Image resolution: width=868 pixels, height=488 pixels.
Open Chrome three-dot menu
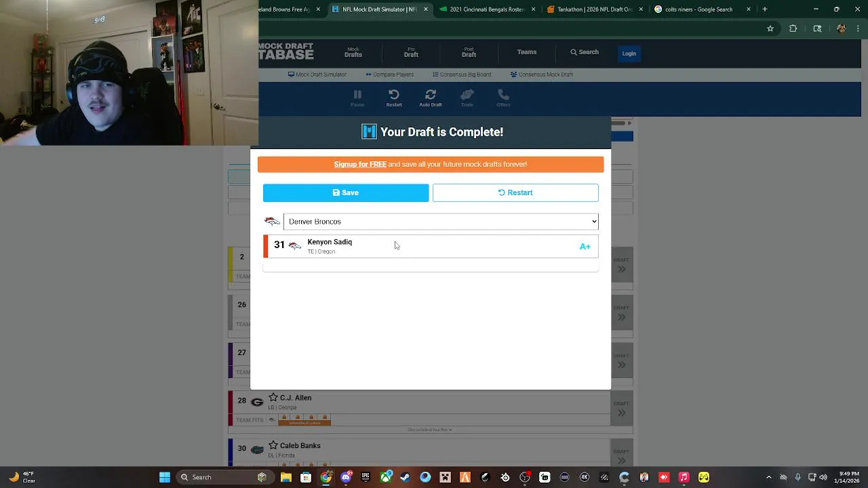point(858,28)
